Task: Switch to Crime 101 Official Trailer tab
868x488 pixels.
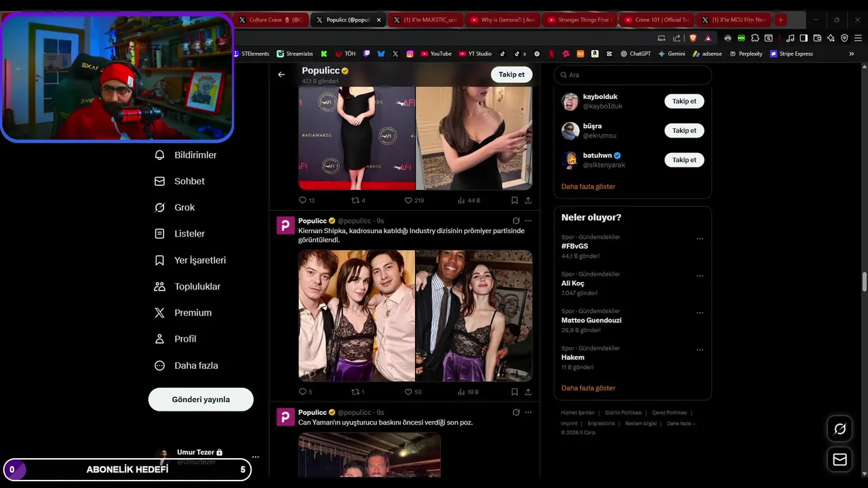Action: pos(658,20)
